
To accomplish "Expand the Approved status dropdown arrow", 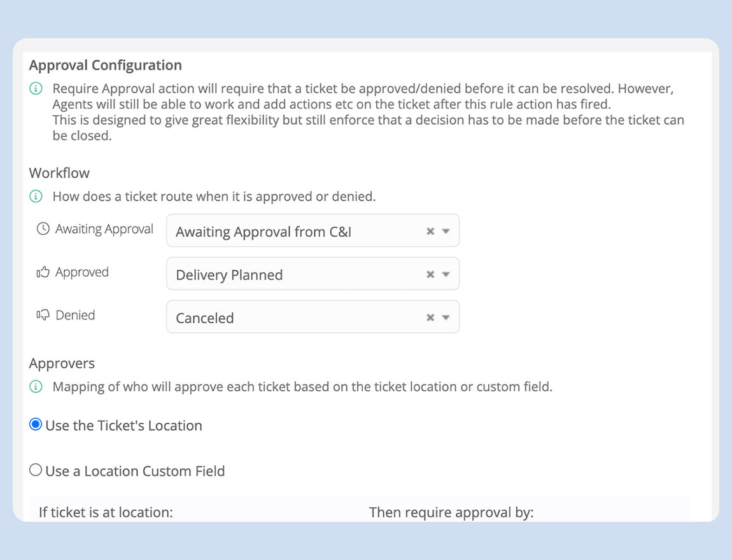I will pyautogui.click(x=446, y=274).
